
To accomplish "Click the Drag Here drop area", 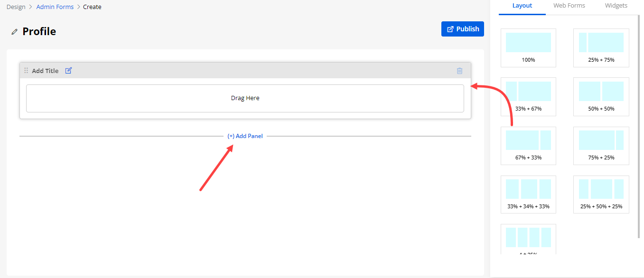I will tap(245, 98).
